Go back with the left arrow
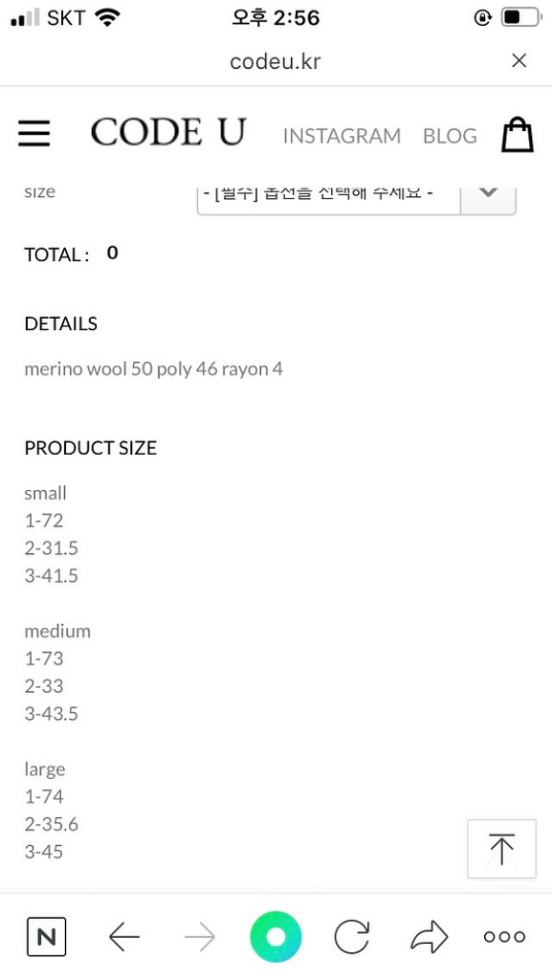This screenshot has width=552, height=980. pos(123,937)
